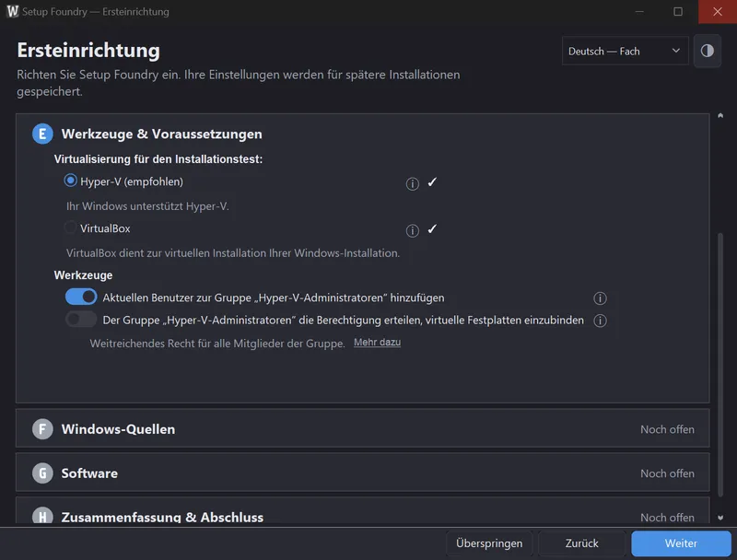Viewport: 737px width, 560px height.
Task: Click the checkmark next to VirtualBox
Action: pos(432,229)
